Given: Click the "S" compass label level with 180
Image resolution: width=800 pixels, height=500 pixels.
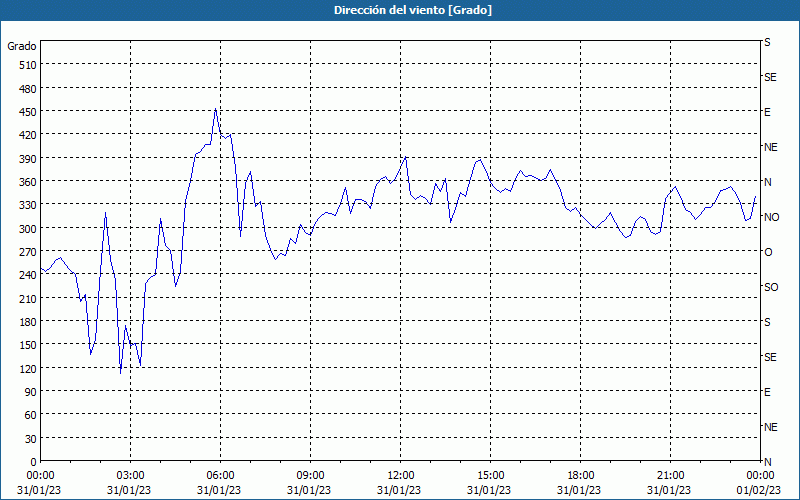Looking at the screenshot, I should (x=767, y=322).
